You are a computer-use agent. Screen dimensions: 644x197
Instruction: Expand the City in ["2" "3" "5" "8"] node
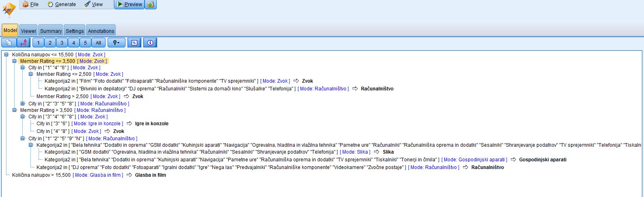pyautogui.click(x=23, y=103)
